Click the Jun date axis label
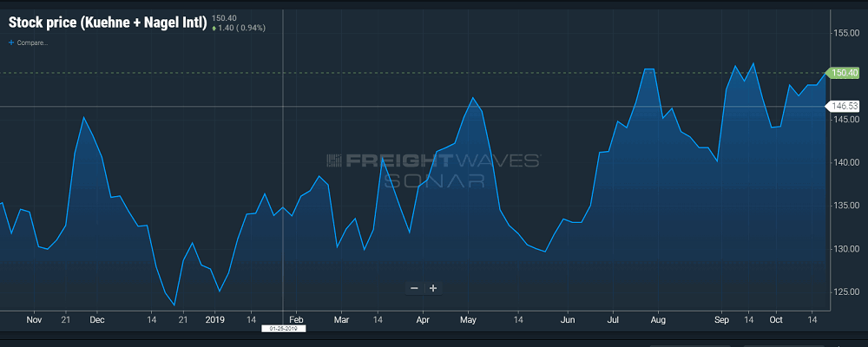Screen dimensions: 868x347 click(x=568, y=320)
